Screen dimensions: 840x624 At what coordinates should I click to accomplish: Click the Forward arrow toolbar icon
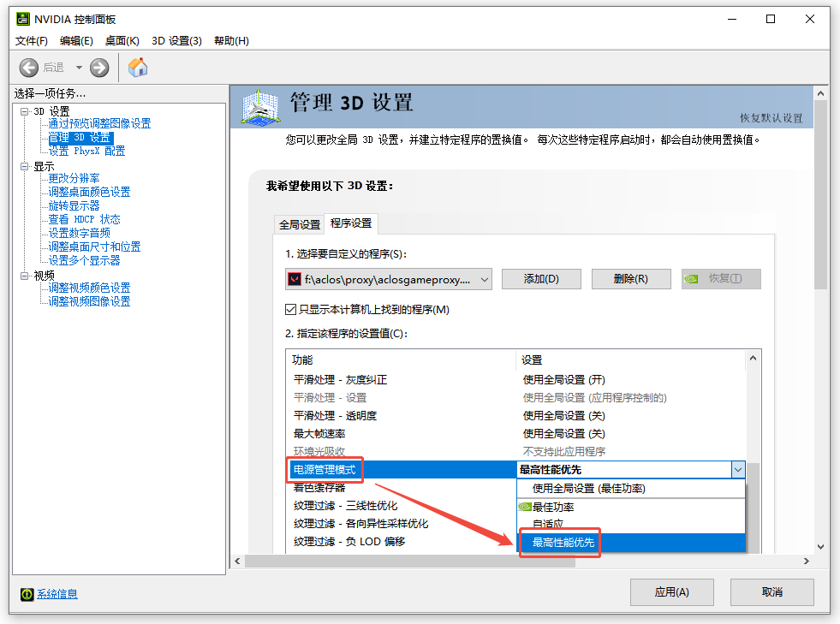click(99, 68)
